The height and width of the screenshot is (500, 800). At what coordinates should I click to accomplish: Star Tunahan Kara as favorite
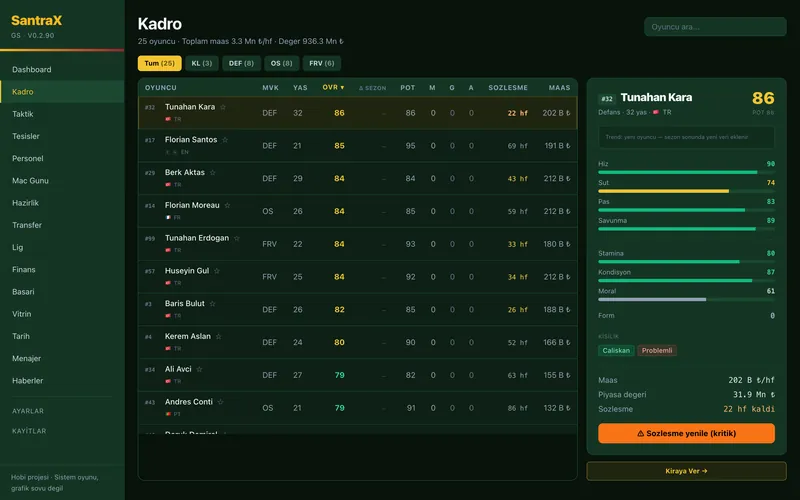223,107
